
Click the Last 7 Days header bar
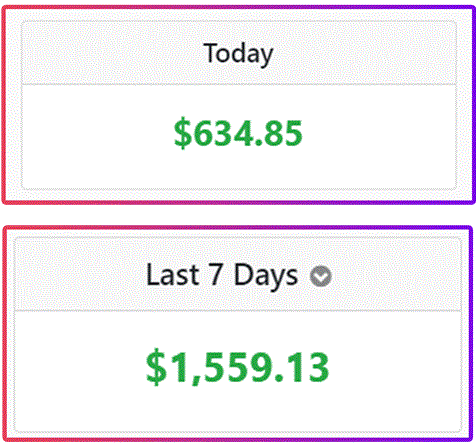[x=238, y=274]
